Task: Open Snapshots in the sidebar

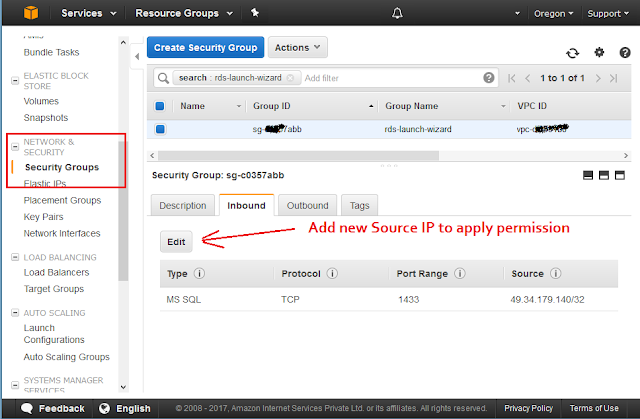Action: (x=46, y=117)
